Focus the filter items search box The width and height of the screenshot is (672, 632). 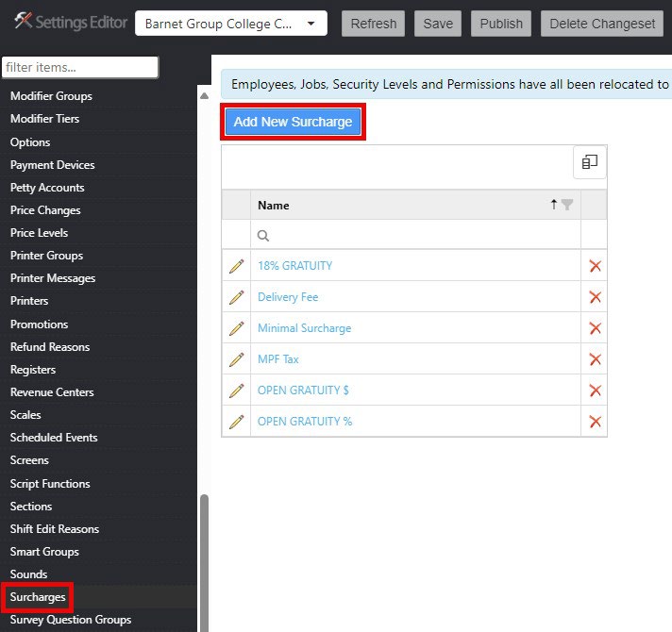[80, 67]
